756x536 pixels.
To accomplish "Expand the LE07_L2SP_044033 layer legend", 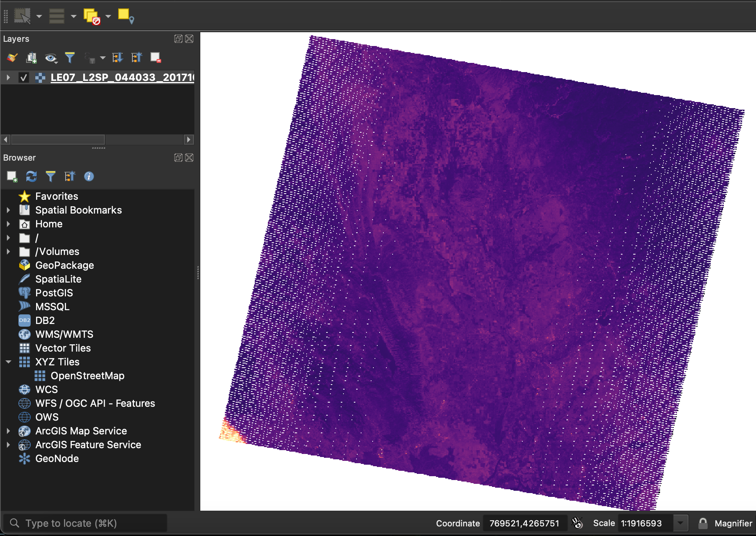I will click(x=8, y=77).
